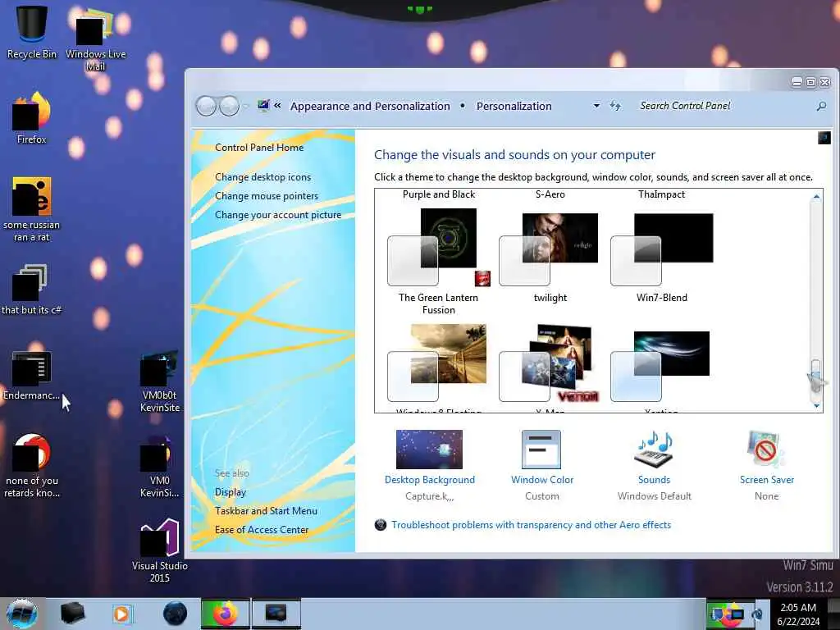
Task: Open the black box taskbar icon
Action: click(x=72, y=614)
